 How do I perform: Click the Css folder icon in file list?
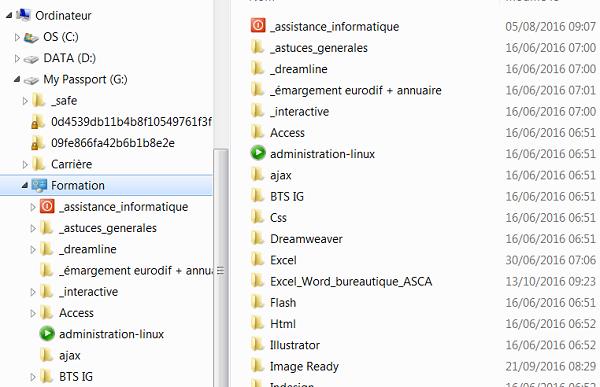click(x=258, y=217)
